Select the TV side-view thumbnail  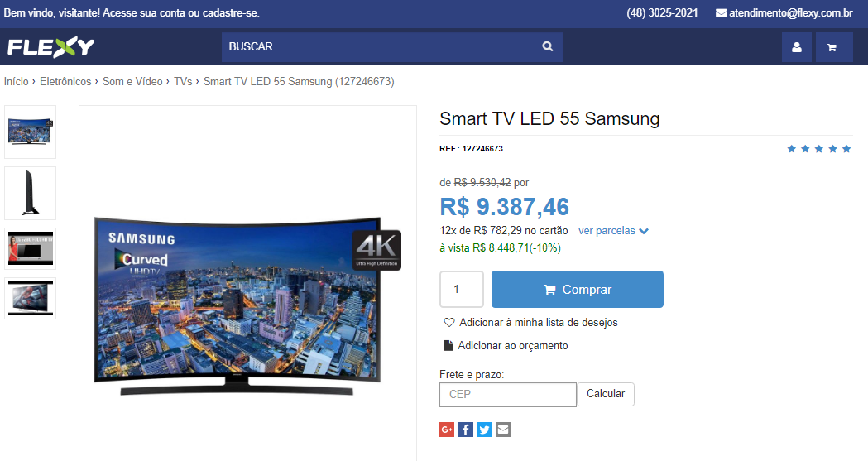(30, 193)
